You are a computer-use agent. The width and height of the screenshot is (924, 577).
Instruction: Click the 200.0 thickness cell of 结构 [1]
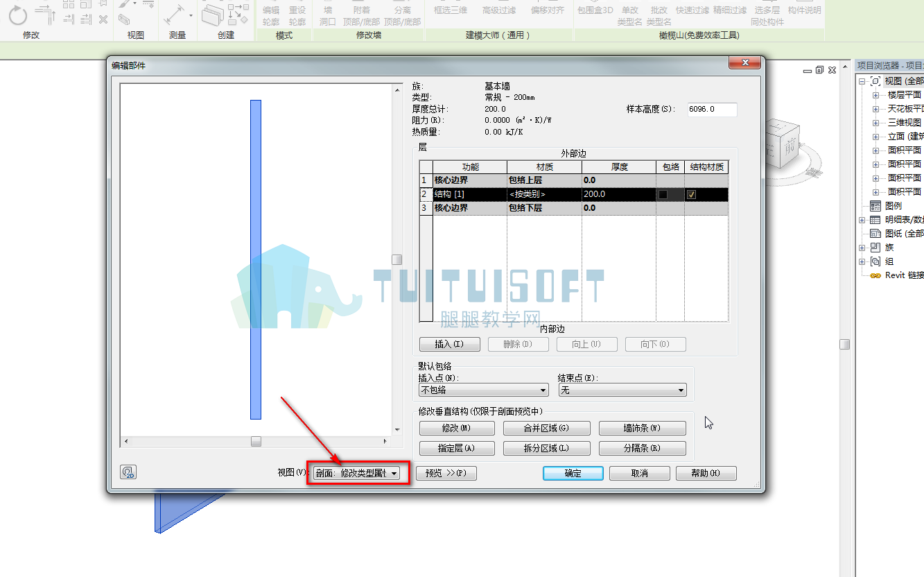(x=618, y=194)
